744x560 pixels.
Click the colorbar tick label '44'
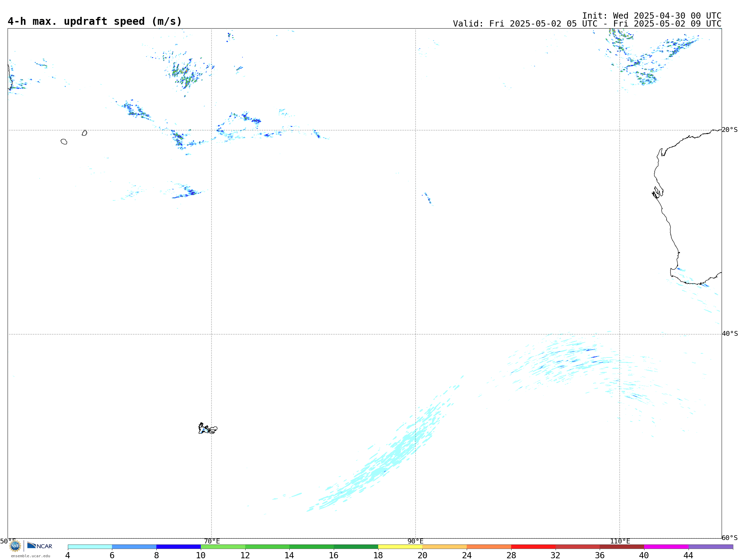pyautogui.click(x=689, y=555)
